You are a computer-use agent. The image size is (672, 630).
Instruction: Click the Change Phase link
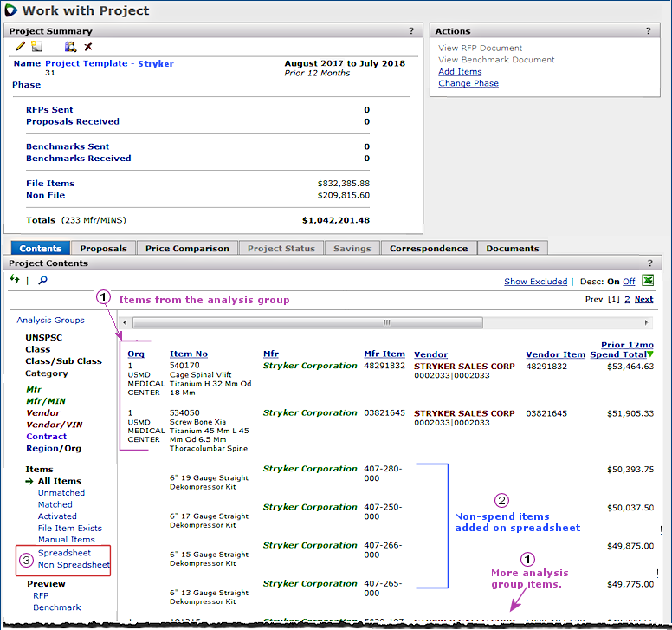point(468,84)
